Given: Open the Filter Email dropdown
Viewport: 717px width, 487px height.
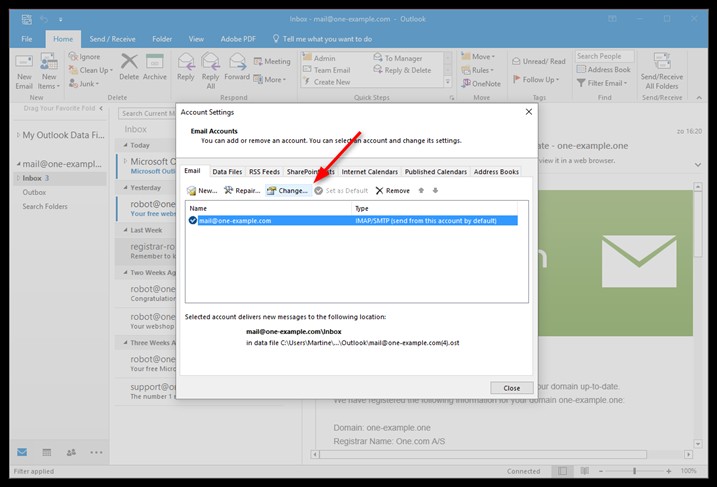Looking at the screenshot, I should (x=602, y=83).
